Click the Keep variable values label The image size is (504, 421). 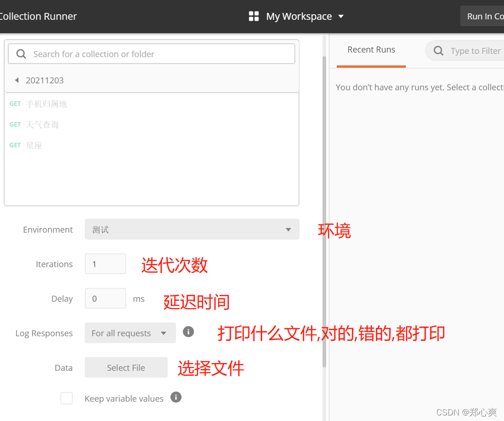point(124,398)
